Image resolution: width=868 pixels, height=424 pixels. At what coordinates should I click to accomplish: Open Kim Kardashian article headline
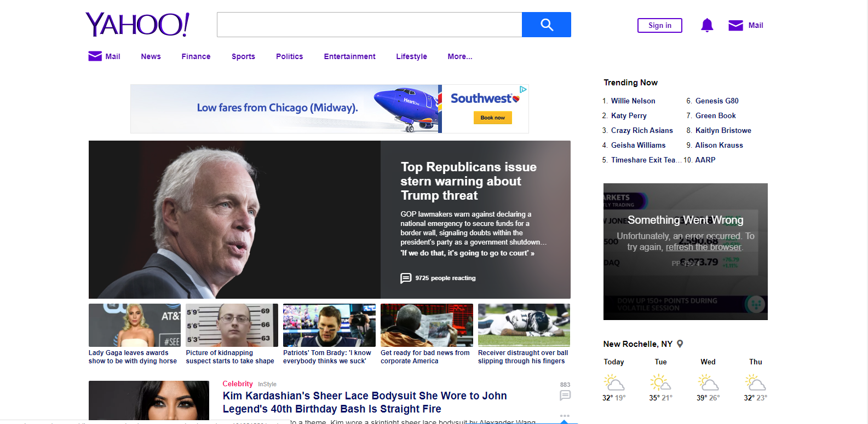(365, 402)
